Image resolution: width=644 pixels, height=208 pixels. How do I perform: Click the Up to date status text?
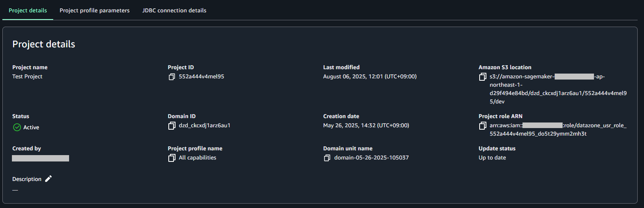click(x=492, y=157)
